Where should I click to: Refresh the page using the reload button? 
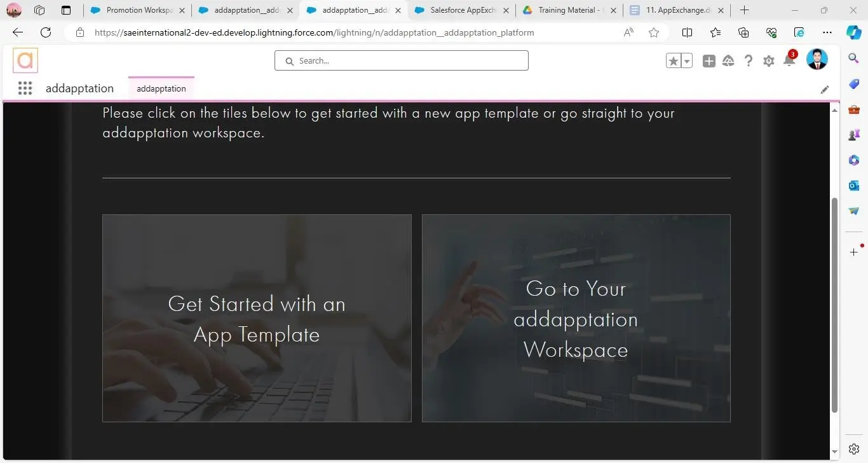pos(46,32)
